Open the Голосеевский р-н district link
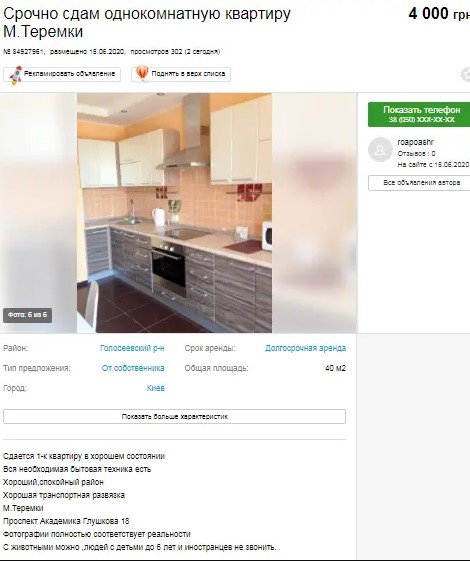Image resolution: width=470 pixels, height=561 pixels. click(x=132, y=348)
